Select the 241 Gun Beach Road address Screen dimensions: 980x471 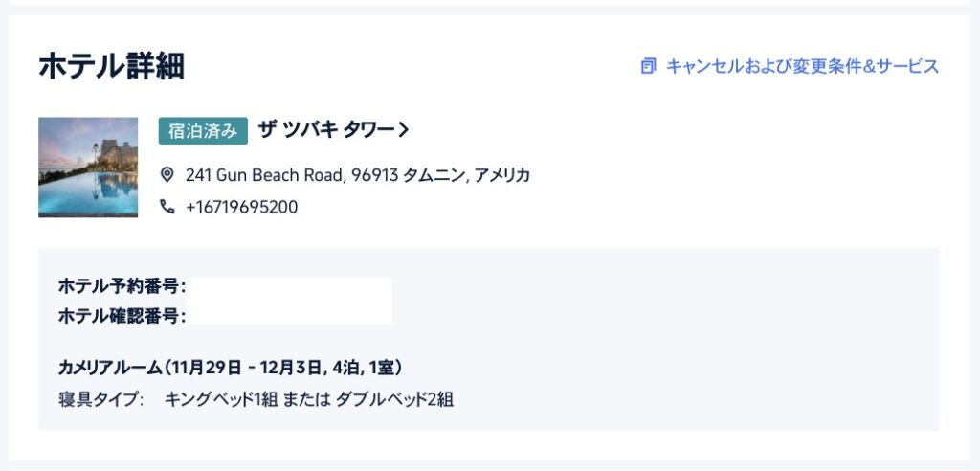coord(358,175)
